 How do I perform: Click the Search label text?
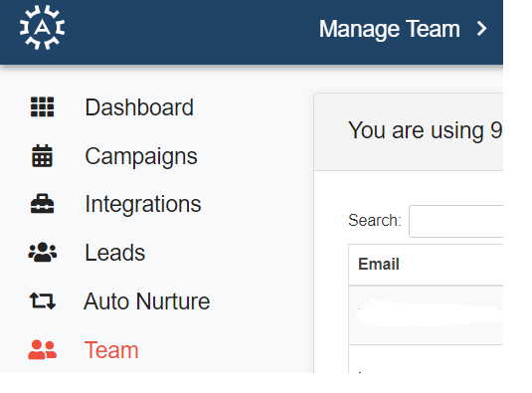pos(375,221)
